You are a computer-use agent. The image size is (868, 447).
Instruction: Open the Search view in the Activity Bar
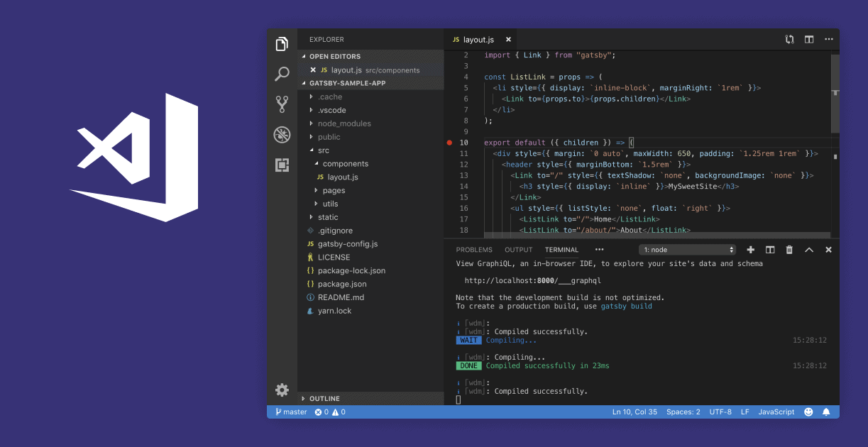point(282,73)
